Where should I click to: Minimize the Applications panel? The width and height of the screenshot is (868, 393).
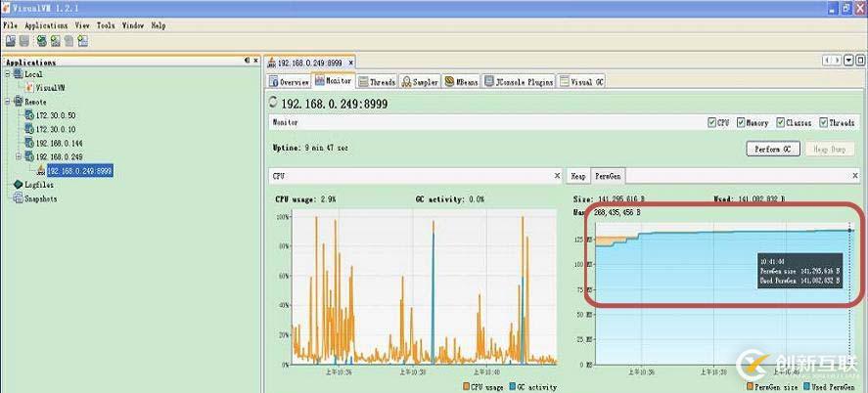click(x=247, y=61)
